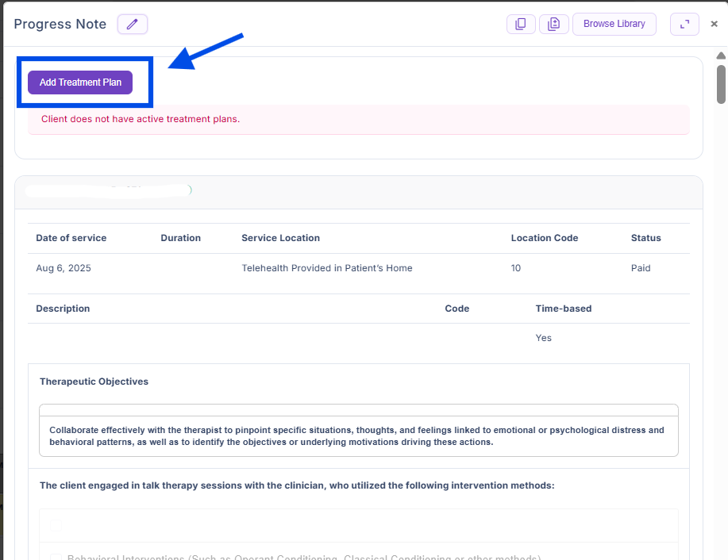Viewport: 728px width, 560px height.
Task: Click the Telehealth Provided in Patient's Home cell
Action: point(327,268)
